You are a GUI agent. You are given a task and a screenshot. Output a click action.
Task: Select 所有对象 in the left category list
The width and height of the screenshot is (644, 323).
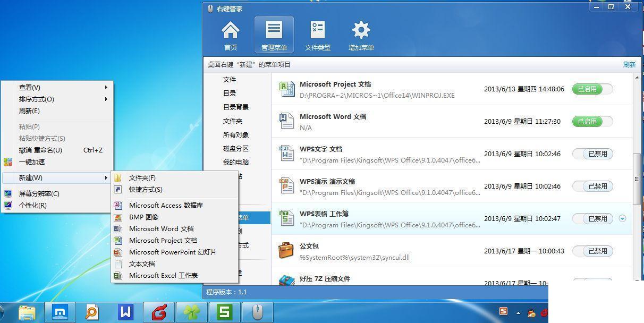tap(236, 135)
